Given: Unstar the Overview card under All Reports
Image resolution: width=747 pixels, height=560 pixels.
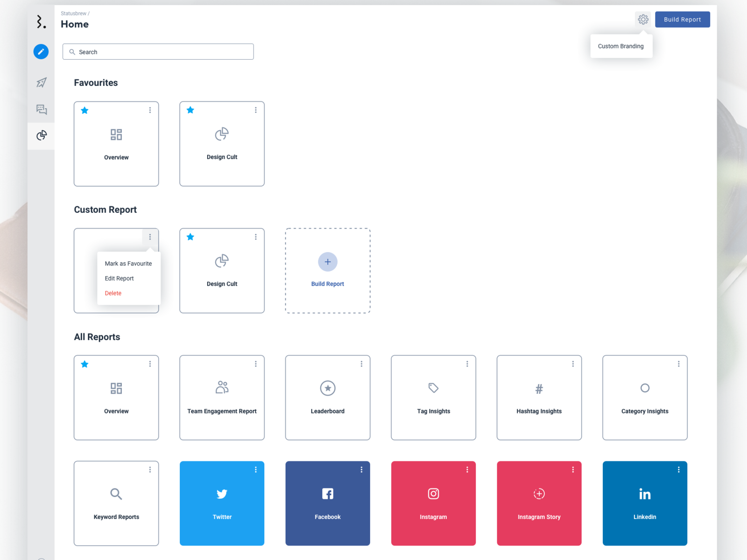Looking at the screenshot, I should (x=85, y=364).
